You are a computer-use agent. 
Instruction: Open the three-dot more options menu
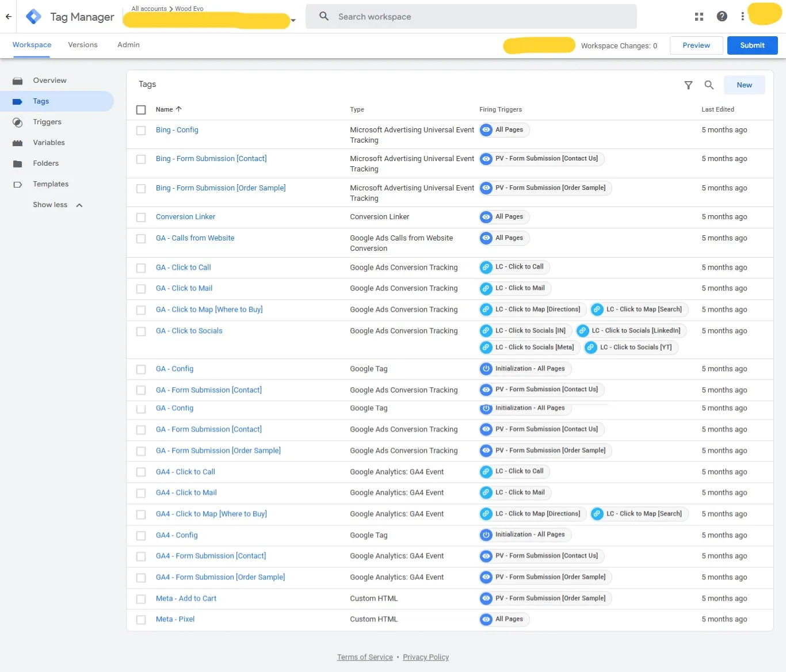pos(742,17)
